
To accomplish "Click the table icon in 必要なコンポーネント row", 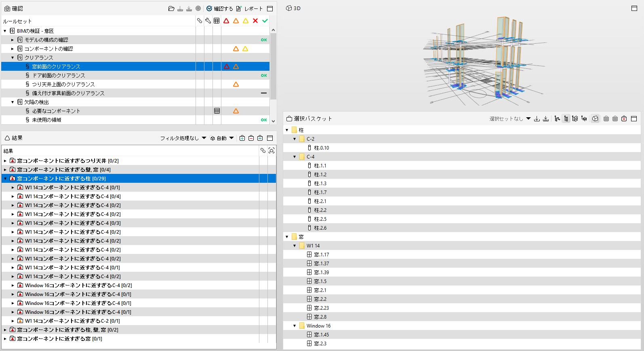I will click(217, 111).
